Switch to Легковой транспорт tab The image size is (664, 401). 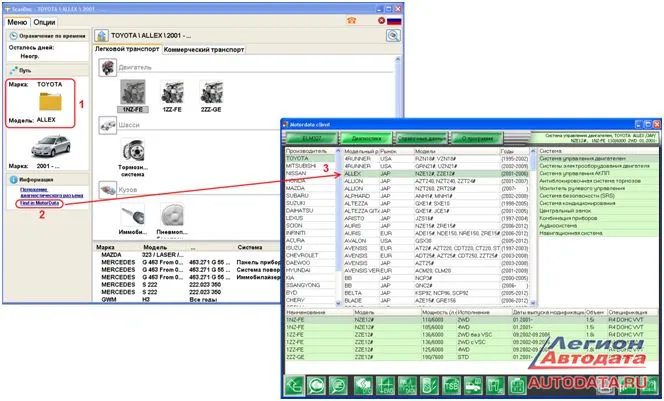(x=127, y=49)
